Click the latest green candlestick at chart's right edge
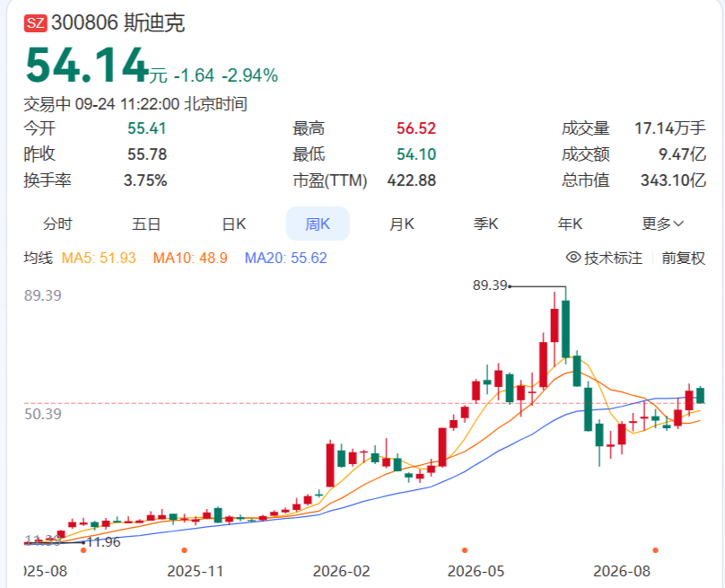Viewport: 725px width, 588px height. pos(701,395)
